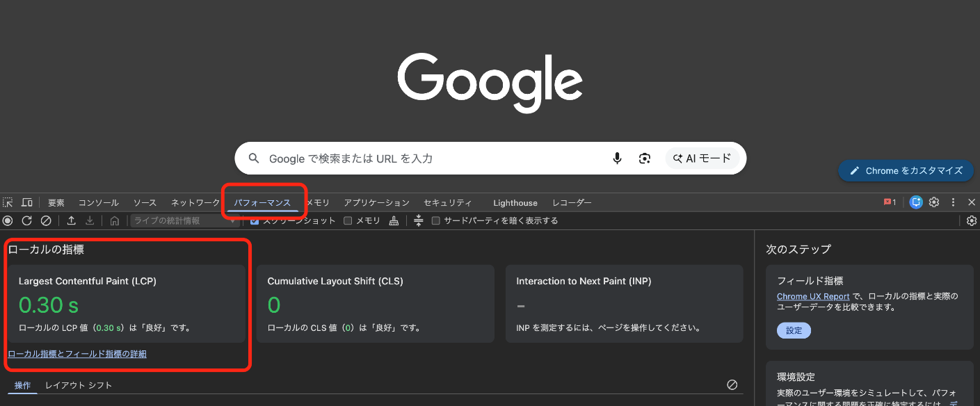The height and width of the screenshot is (406, 980).
Task: Open the Chrome UX Report link
Action: pyautogui.click(x=812, y=296)
